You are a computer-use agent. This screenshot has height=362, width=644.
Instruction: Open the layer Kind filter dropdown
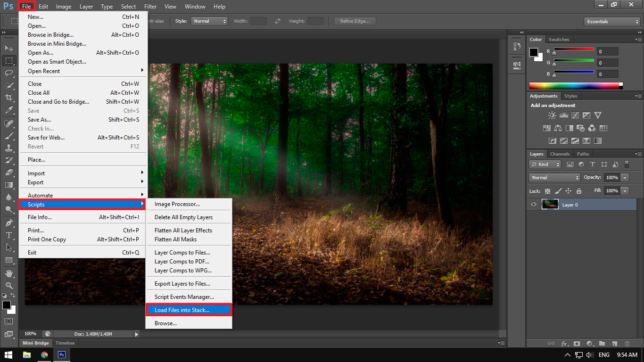point(545,165)
